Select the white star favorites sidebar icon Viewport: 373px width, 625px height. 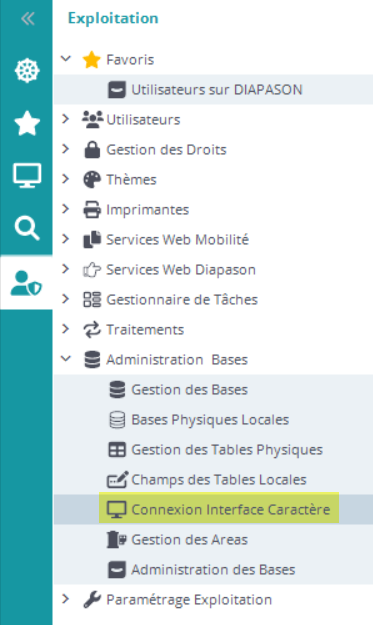27,123
